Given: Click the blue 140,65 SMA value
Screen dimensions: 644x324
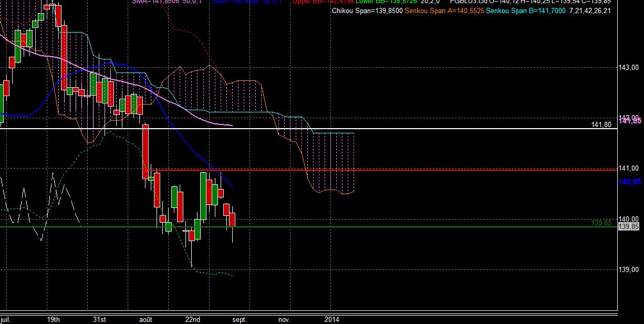Looking at the screenshot, I should (x=630, y=182).
